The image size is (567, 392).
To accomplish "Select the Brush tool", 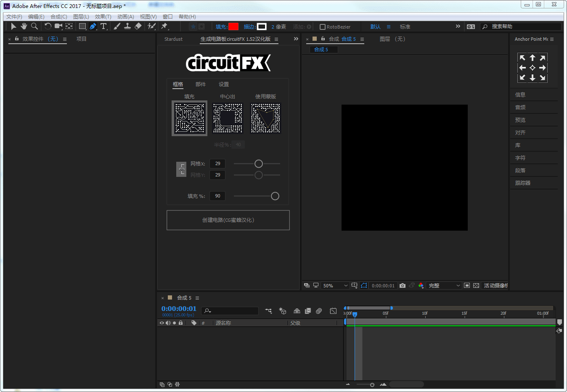I will (x=117, y=26).
